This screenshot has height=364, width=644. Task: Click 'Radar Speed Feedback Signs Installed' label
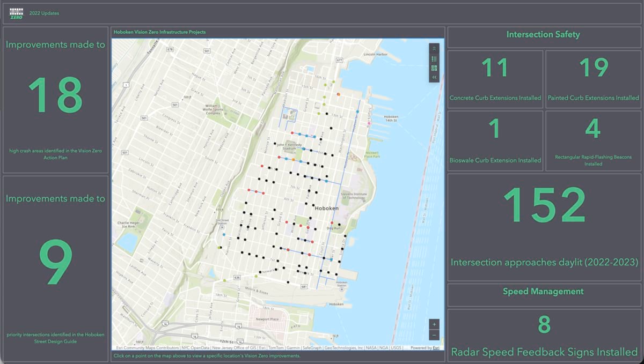544,352
